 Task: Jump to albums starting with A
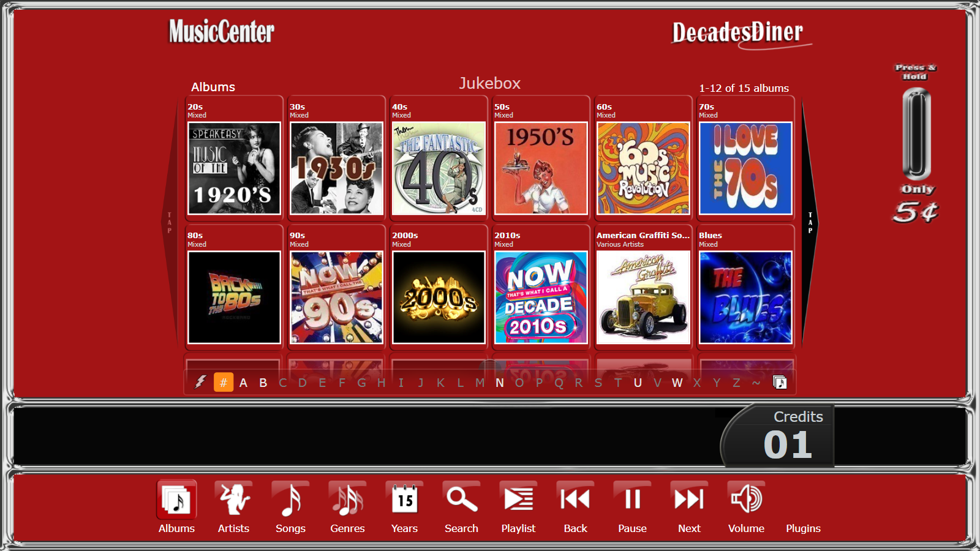243,383
